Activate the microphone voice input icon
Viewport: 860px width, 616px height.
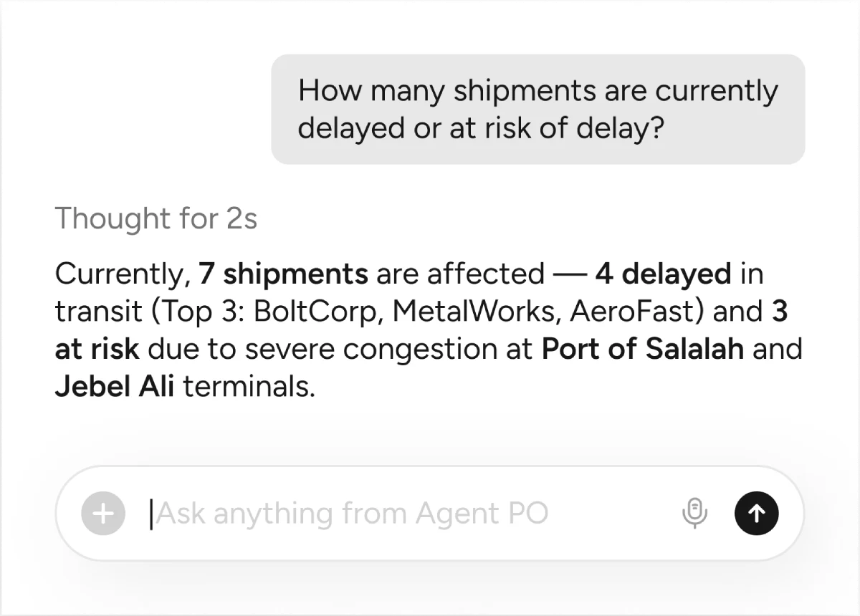click(x=694, y=514)
